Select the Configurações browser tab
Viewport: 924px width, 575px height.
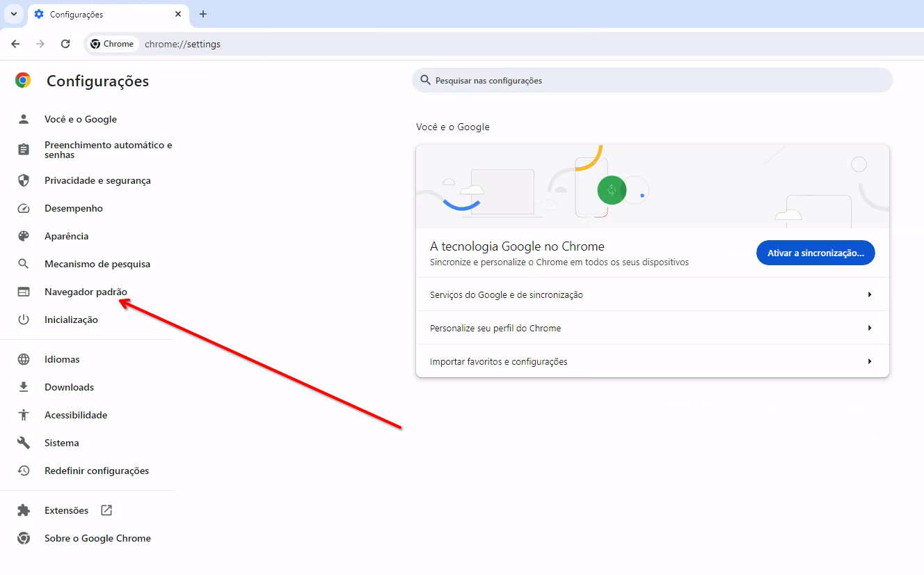coord(109,14)
